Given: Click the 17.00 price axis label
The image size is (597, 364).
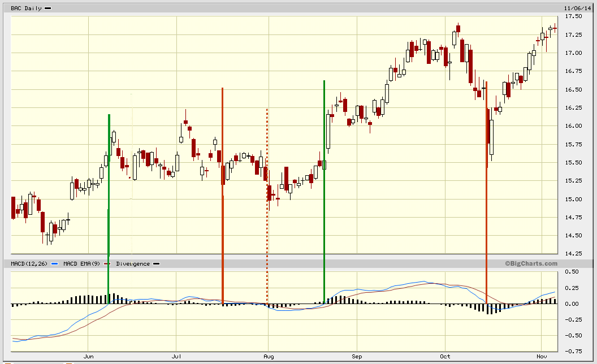Looking at the screenshot, I should click(x=573, y=53).
